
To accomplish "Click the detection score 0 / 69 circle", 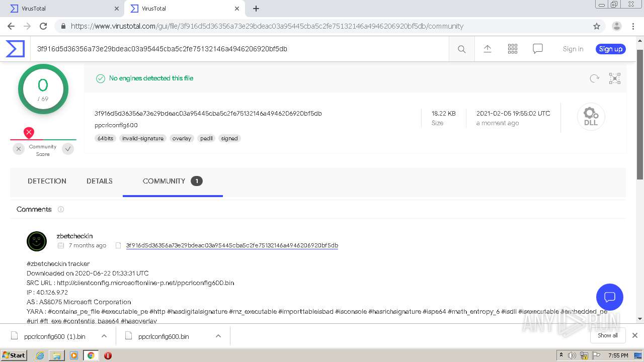I will 43,89.
